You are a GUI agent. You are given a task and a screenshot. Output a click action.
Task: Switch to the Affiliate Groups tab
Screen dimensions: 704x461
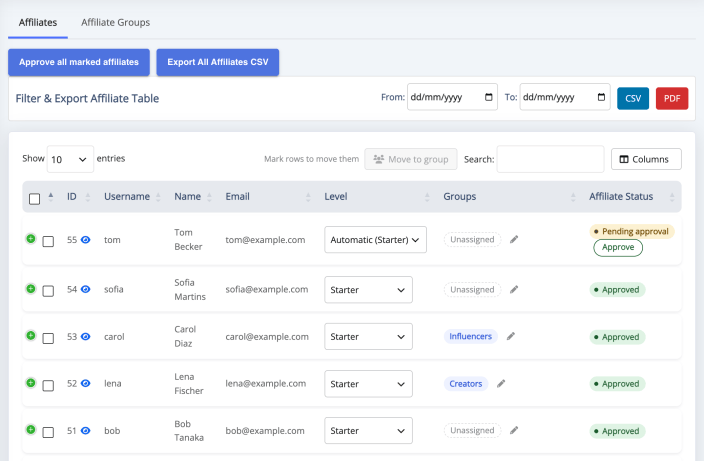point(115,22)
